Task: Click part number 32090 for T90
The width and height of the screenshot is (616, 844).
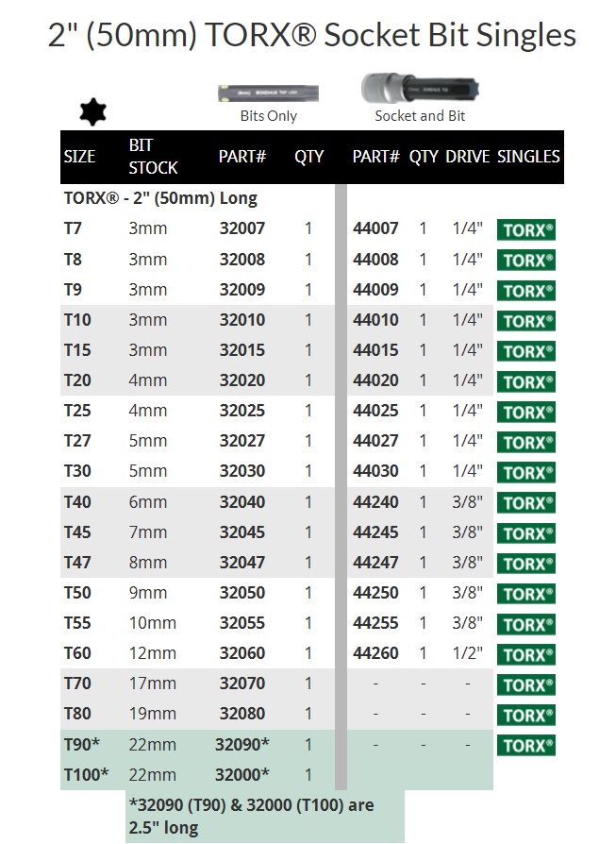Action: coord(242,745)
